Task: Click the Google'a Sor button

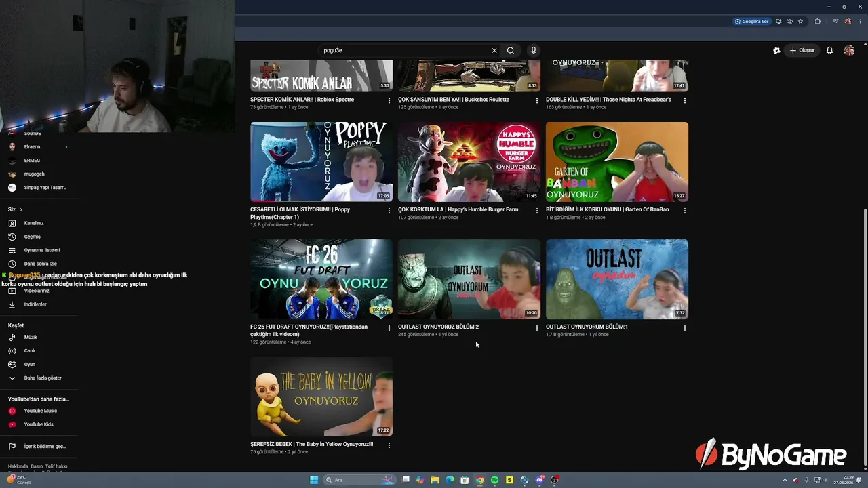Action: tap(751, 21)
